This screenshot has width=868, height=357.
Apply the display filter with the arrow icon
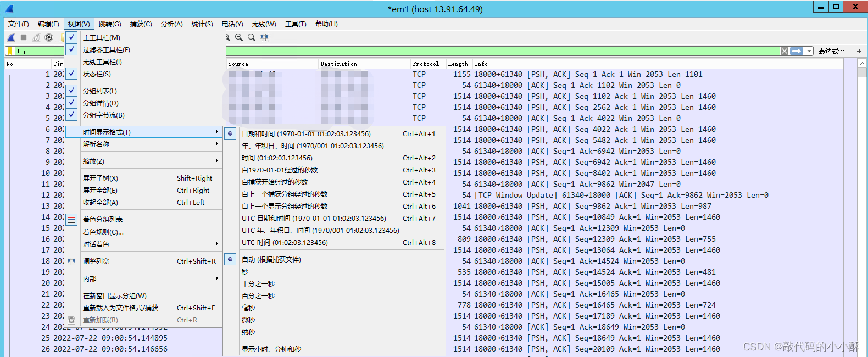(x=797, y=51)
